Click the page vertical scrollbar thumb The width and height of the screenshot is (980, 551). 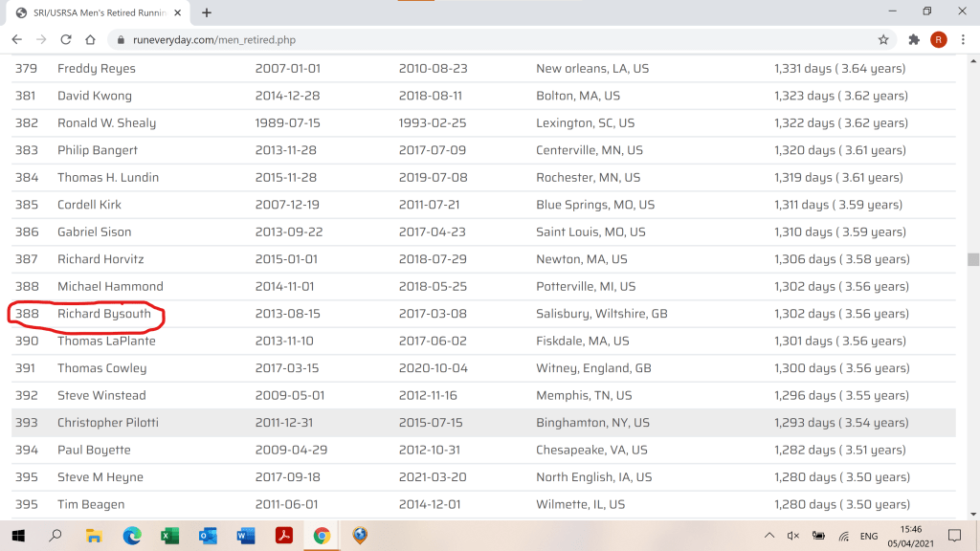coord(973,259)
